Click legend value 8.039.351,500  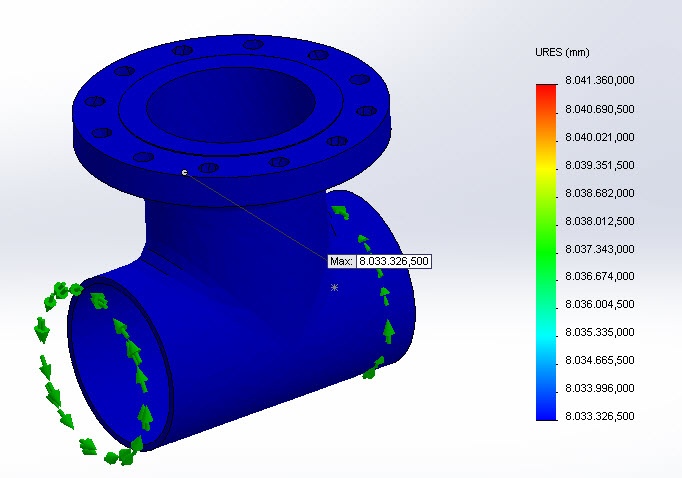600,165
